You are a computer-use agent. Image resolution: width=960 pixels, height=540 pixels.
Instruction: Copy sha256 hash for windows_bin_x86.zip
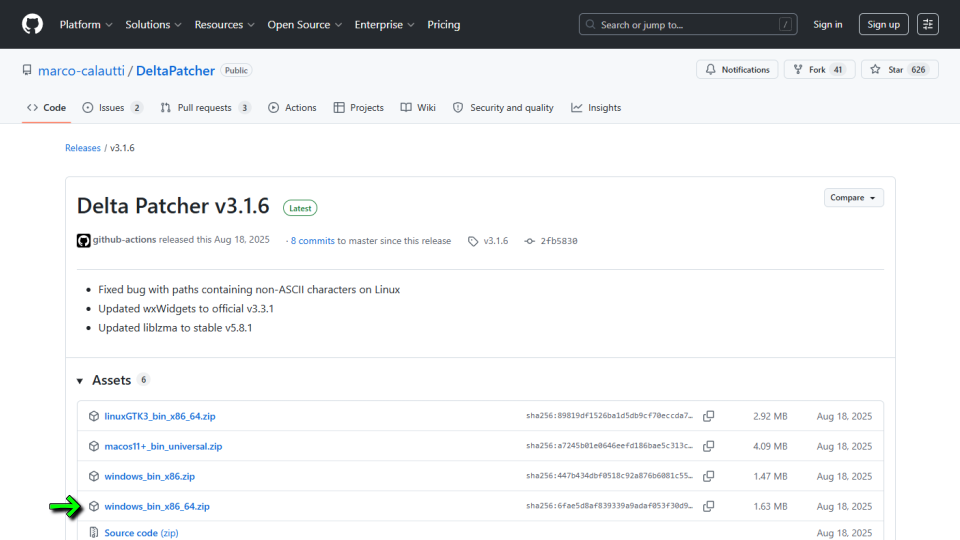(x=708, y=476)
